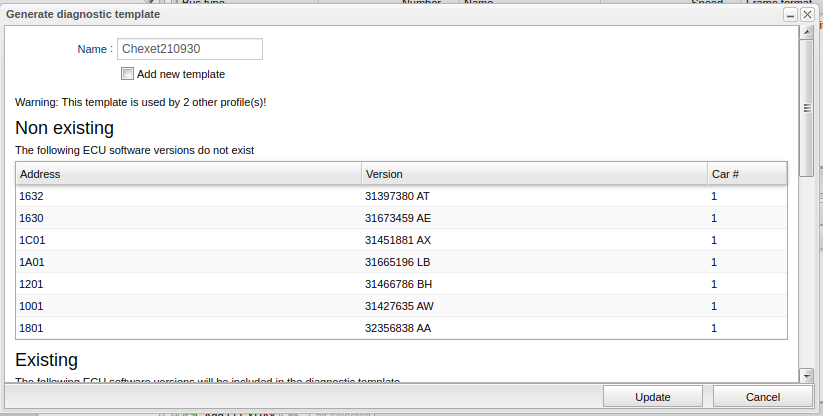Minimize the diagnostic template dialog
This screenshot has width=823, height=416.
pyautogui.click(x=790, y=15)
